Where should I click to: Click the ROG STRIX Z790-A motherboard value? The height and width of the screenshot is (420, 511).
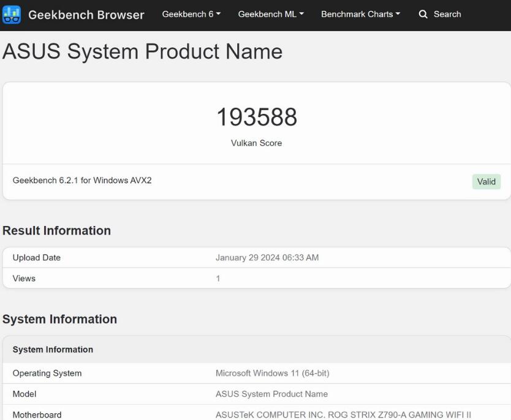(343, 414)
